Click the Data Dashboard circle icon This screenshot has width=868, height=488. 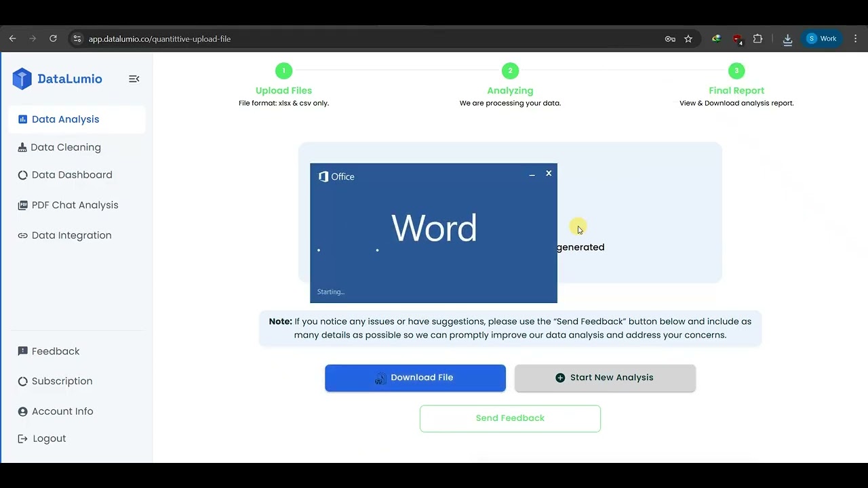coord(23,175)
